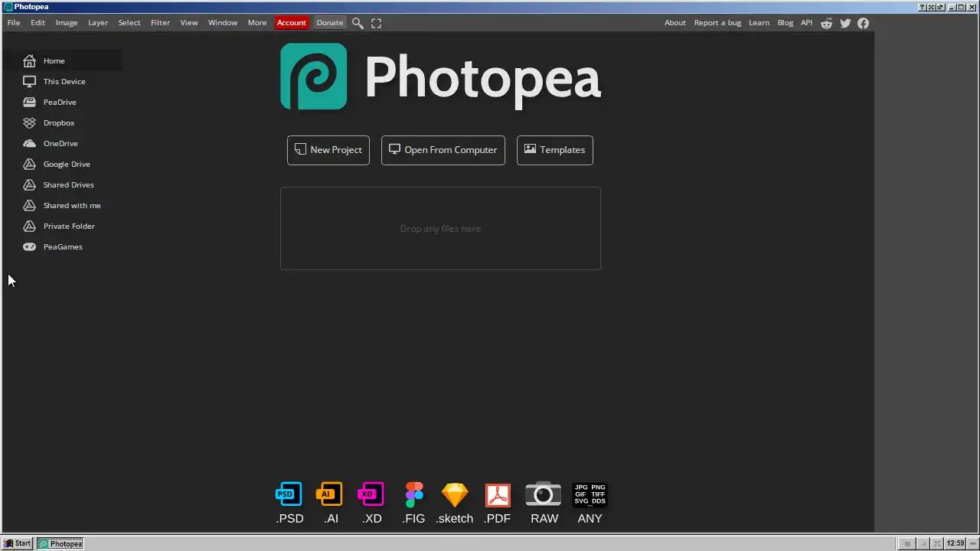Screen dimensions: 980x551
Task: Click the Photopea spiral logo
Action: (313, 77)
